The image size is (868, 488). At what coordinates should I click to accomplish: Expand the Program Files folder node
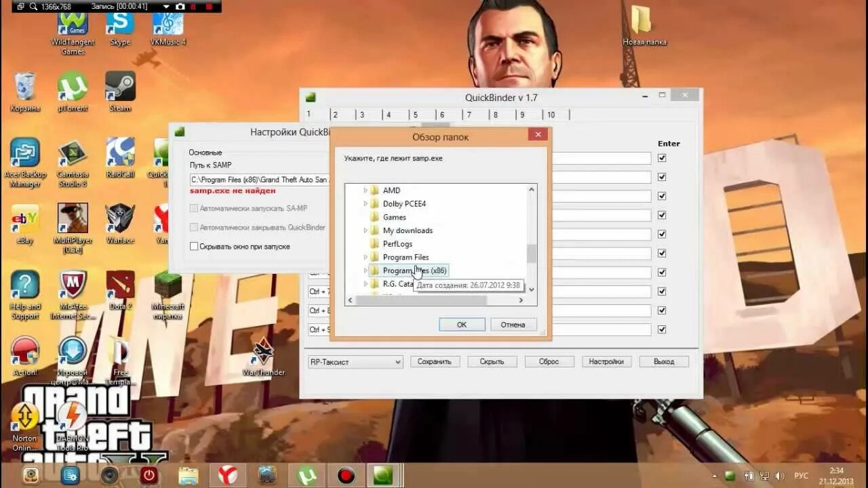(x=366, y=257)
